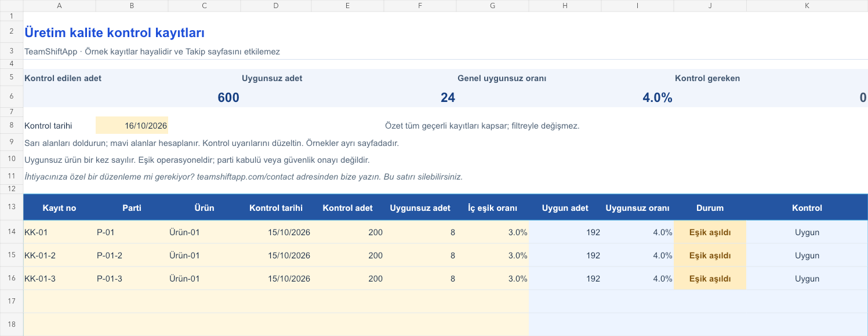Select the "Kontrol gereken" summary label
The width and height of the screenshot is (868, 336).
click(707, 78)
